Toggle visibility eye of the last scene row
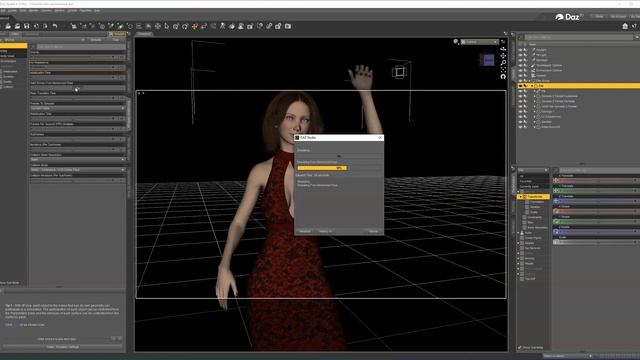640x360 pixels. tap(520, 127)
